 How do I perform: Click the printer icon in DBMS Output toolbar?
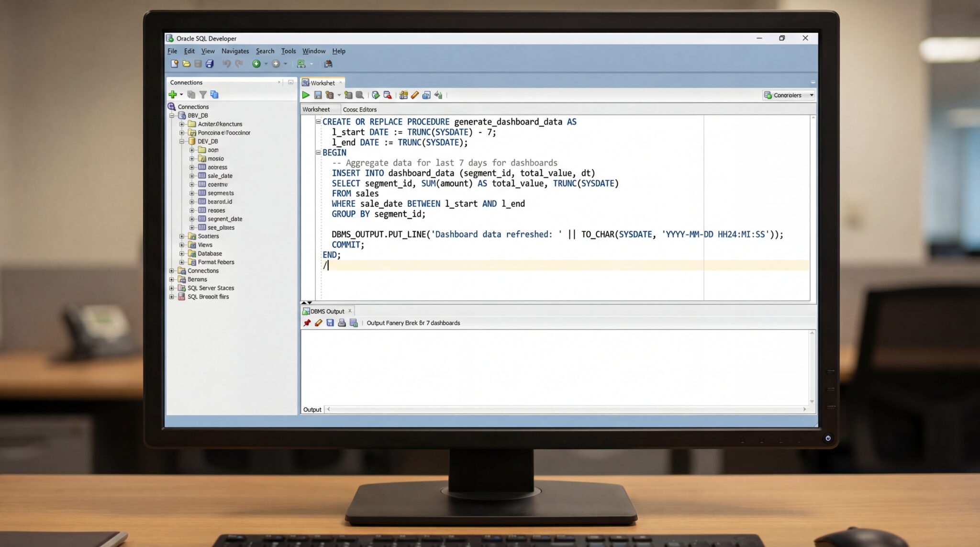click(x=342, y=323)
